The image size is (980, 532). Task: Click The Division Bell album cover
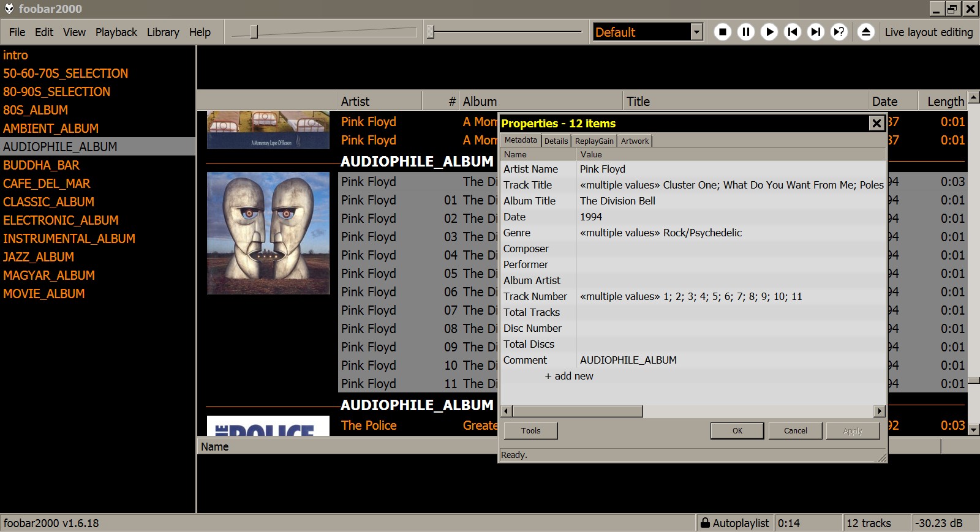click(x=268, y=233)
